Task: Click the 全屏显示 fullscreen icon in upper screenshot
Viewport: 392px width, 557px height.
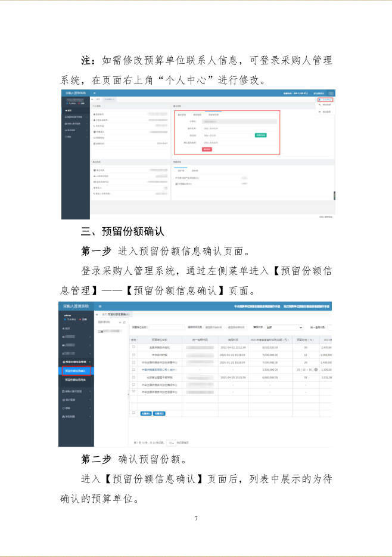Action: click(x=315, y=94)
